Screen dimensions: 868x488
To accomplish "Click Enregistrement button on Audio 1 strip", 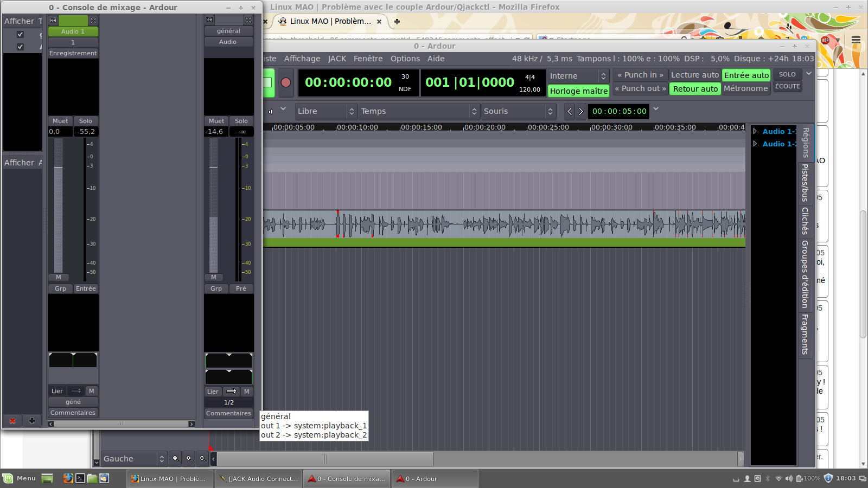I will [73, 53].
